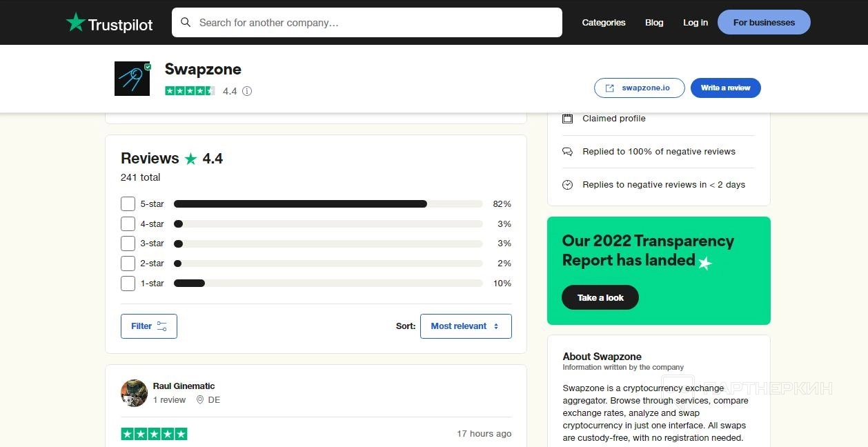Tick the 4-star filter checkbox
Viewport: 868px width, 447px height.
(128, 224)
